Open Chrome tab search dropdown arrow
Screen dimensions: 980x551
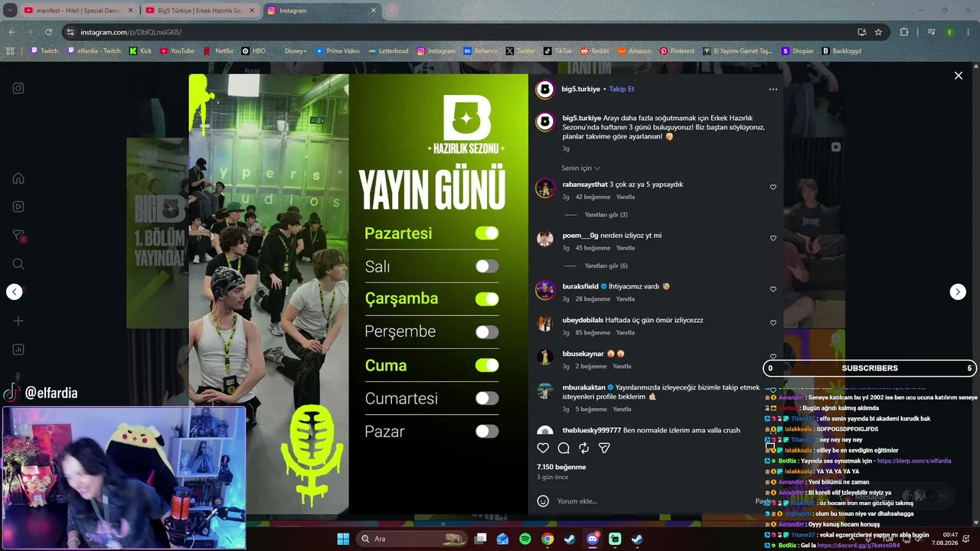pos(10,11)
